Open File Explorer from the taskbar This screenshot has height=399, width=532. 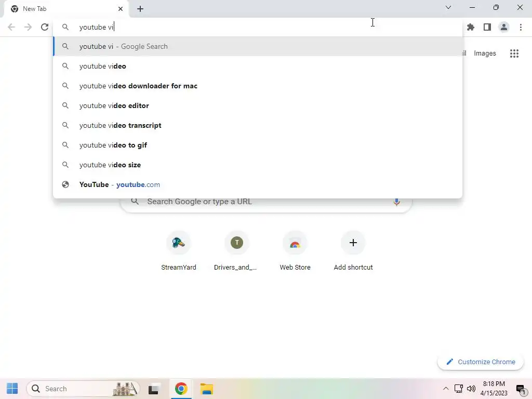coord(206,389)
